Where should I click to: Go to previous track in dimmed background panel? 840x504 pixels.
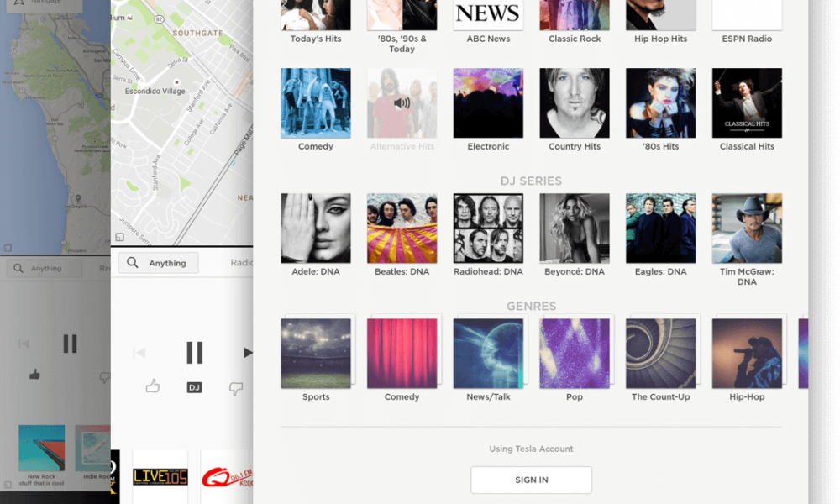[x=24, y=344]
